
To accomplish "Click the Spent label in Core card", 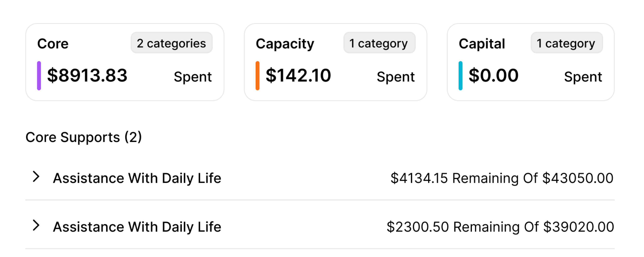I will tap(192, 76).
